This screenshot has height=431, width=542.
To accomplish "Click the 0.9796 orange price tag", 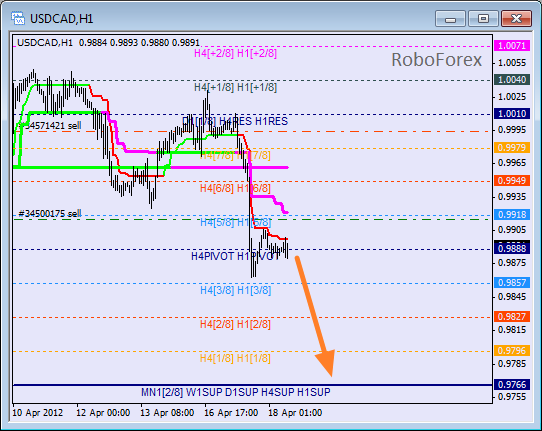I will click(512, 350).
